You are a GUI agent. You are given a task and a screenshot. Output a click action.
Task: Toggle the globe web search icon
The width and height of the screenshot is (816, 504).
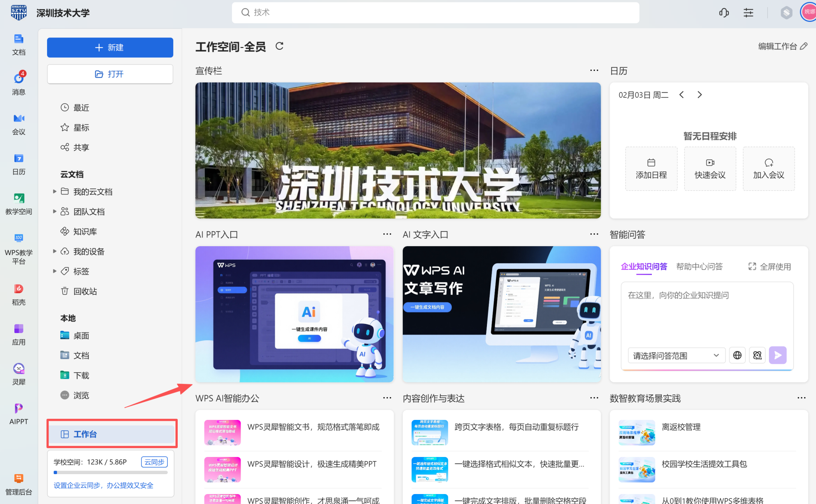click(x=737, y=355)
